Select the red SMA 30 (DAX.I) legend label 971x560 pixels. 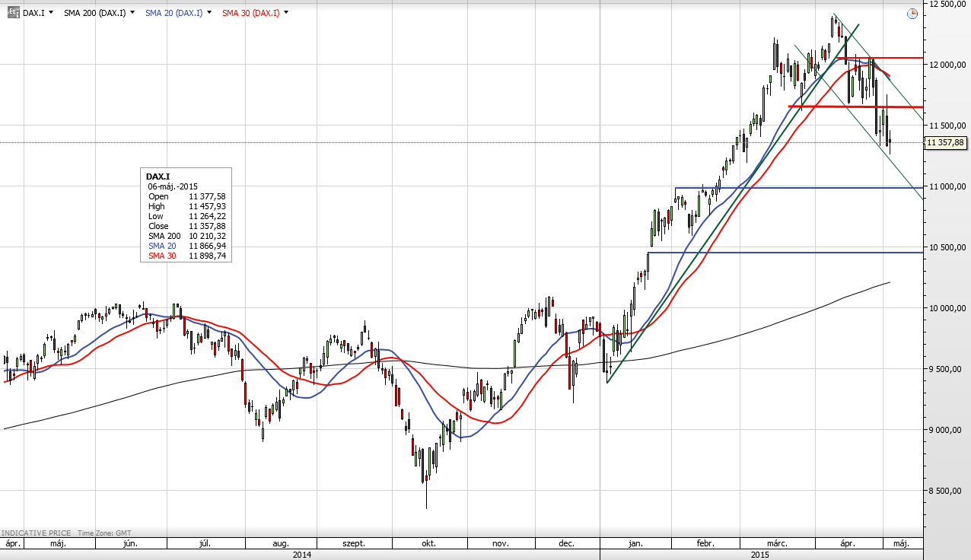pos(250,13)
